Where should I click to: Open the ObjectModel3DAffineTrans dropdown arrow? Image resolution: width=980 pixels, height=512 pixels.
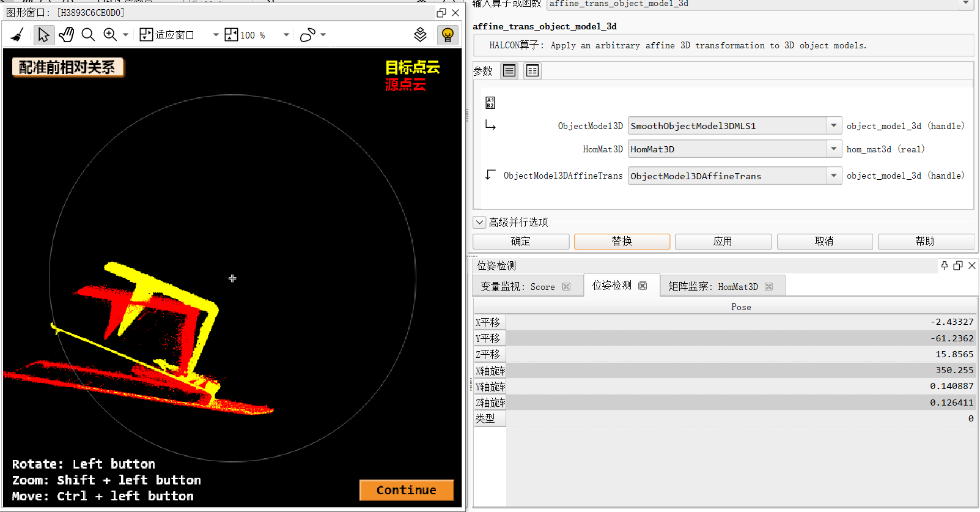(834, 176)
